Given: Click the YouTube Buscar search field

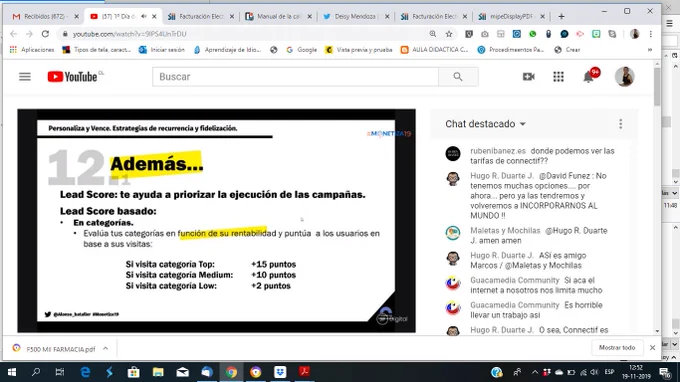Looking at the screenshot, I should pos(295,77).
